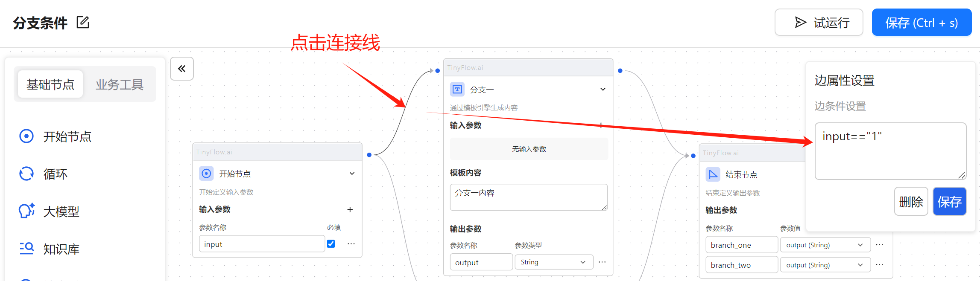
Task: Collapse the sidebar with the double-chevron icon
Action: coord(182,69)
